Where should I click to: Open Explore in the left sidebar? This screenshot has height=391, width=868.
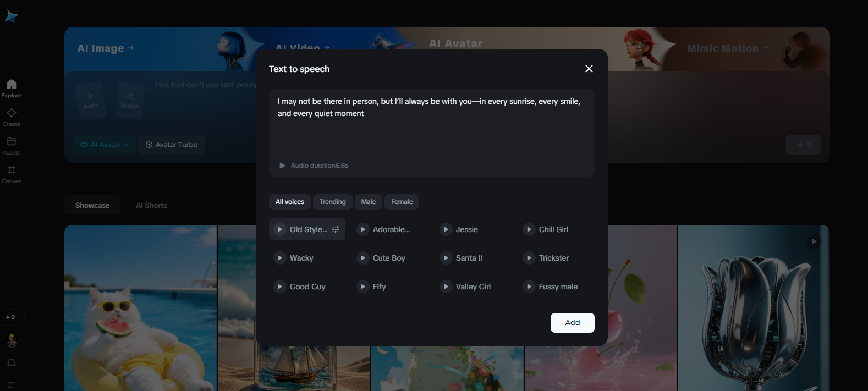pos(12,88)
